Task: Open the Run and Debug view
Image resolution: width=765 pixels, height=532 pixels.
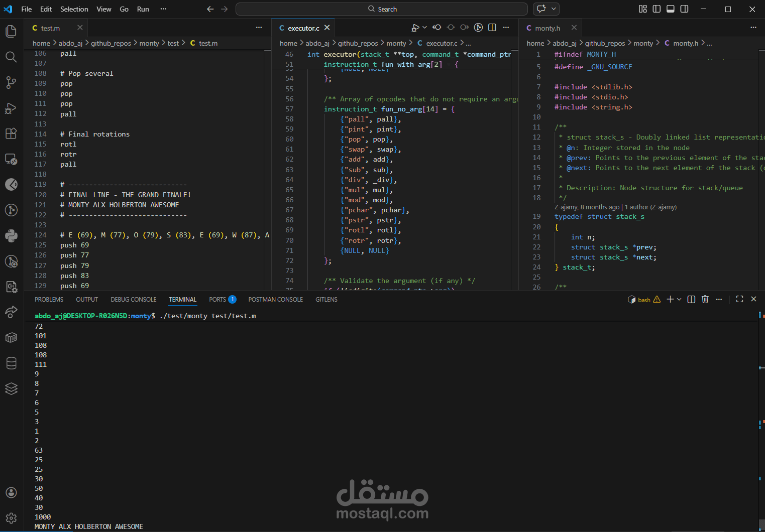Action: pyautogui.click(x=11, y=108)
